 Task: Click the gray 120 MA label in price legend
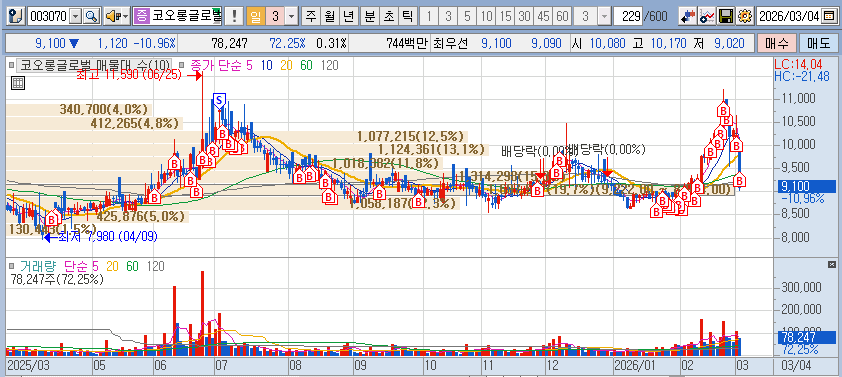pyautogui.click(x=330, y=66)
